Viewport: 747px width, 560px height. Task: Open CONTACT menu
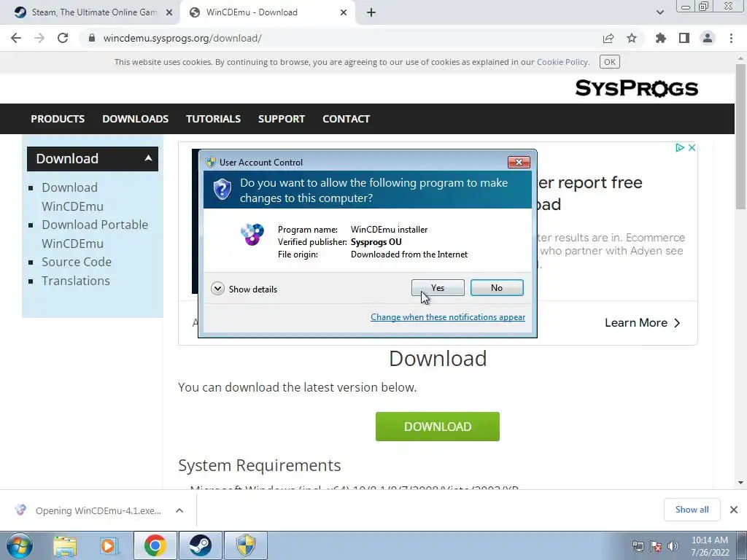pos(347,119)
